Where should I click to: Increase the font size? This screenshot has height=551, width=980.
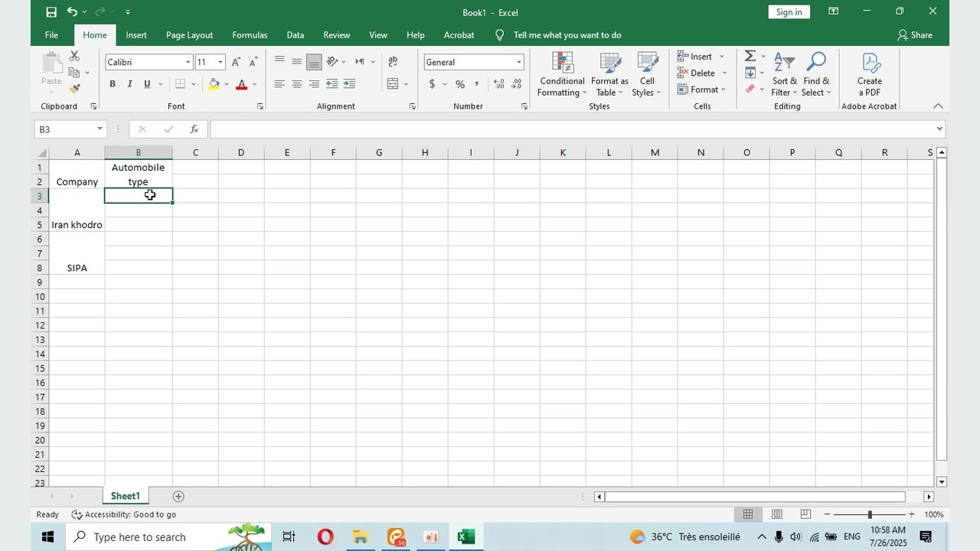[236, 62]
